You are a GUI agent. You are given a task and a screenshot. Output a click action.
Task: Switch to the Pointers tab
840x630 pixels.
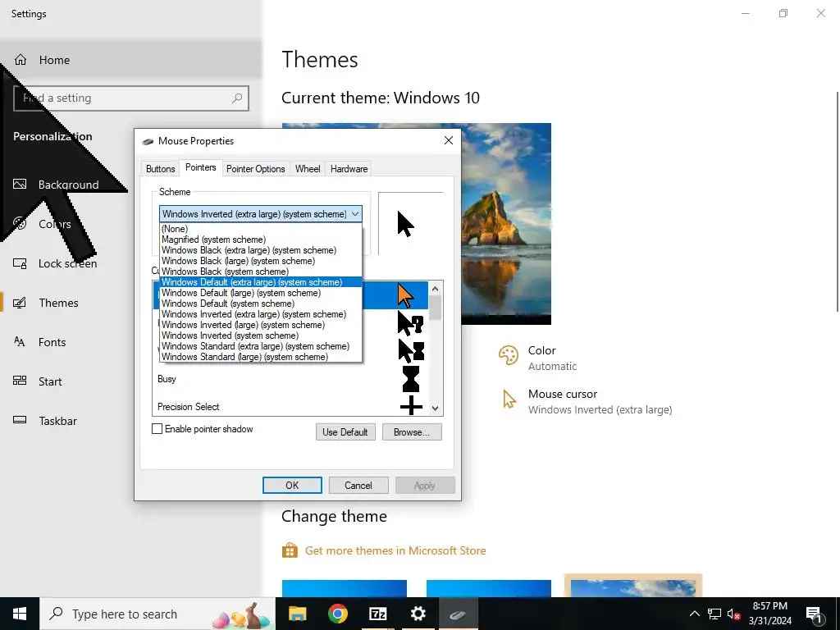(200, 167)
